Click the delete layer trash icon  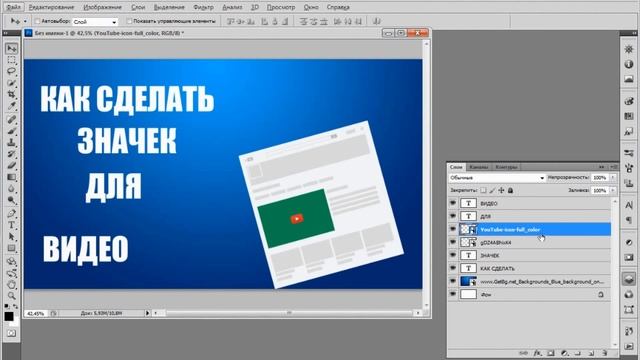coord(604,353)
